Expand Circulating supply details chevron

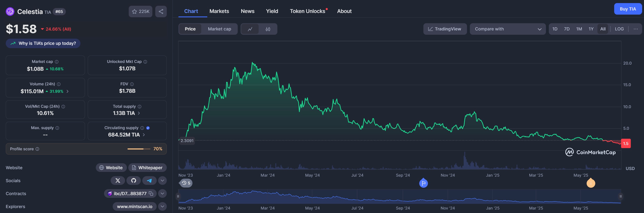[144, 135]
